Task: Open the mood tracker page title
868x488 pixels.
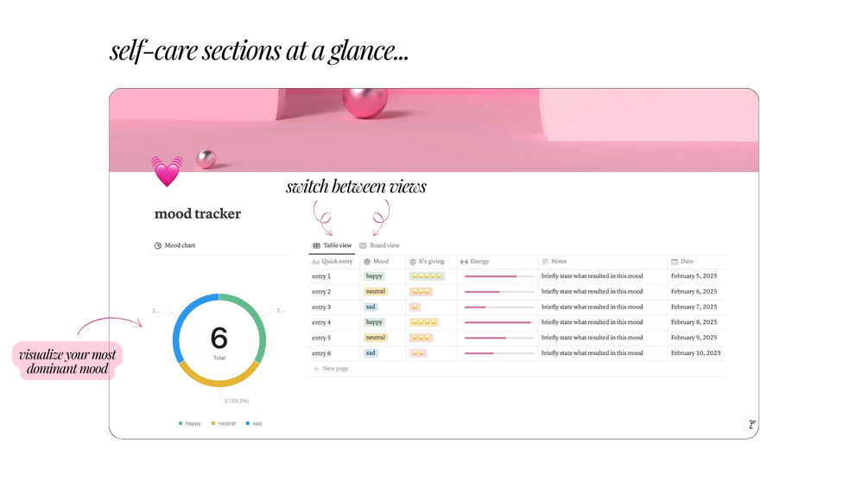Action: 198,213
